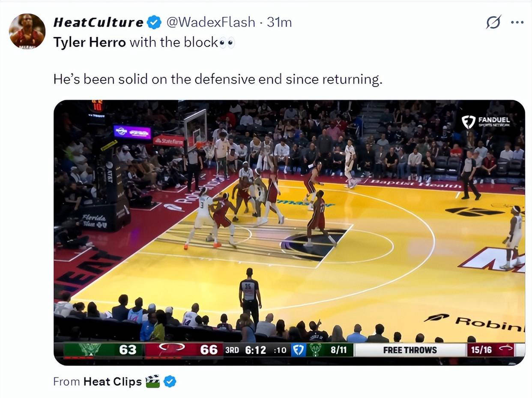Click the Heat score 66 on scoreboard
The image size is (532, 398).
click(209, 350)
